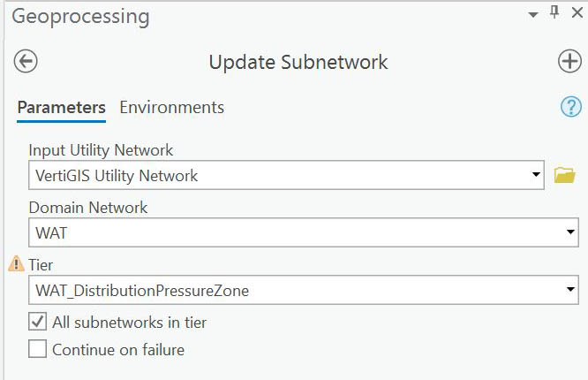The height and width of the screenshot is (380, 588).
Task: Open tool help question mark icon
Action: coord(570,107)
